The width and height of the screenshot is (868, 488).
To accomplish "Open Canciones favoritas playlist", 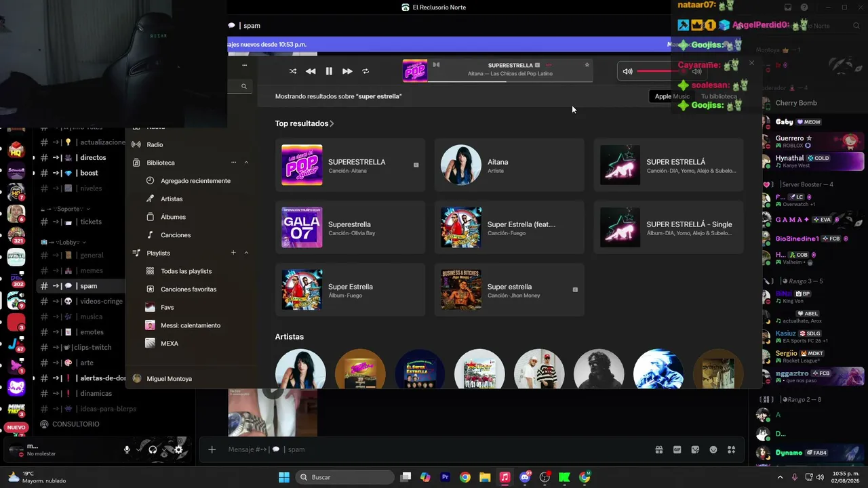I will [x=189, y=289].
